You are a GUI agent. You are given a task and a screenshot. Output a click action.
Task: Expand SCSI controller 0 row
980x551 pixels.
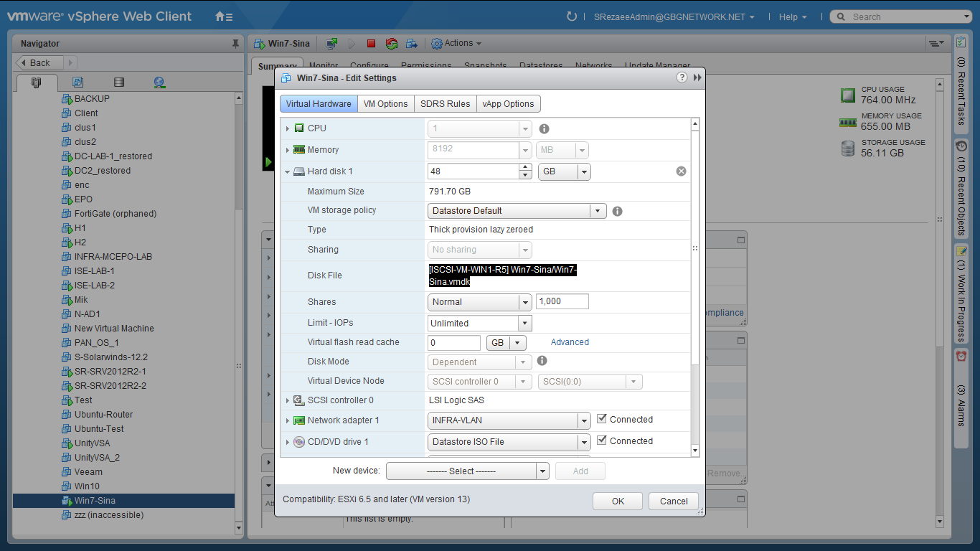[x=288, y=400]
